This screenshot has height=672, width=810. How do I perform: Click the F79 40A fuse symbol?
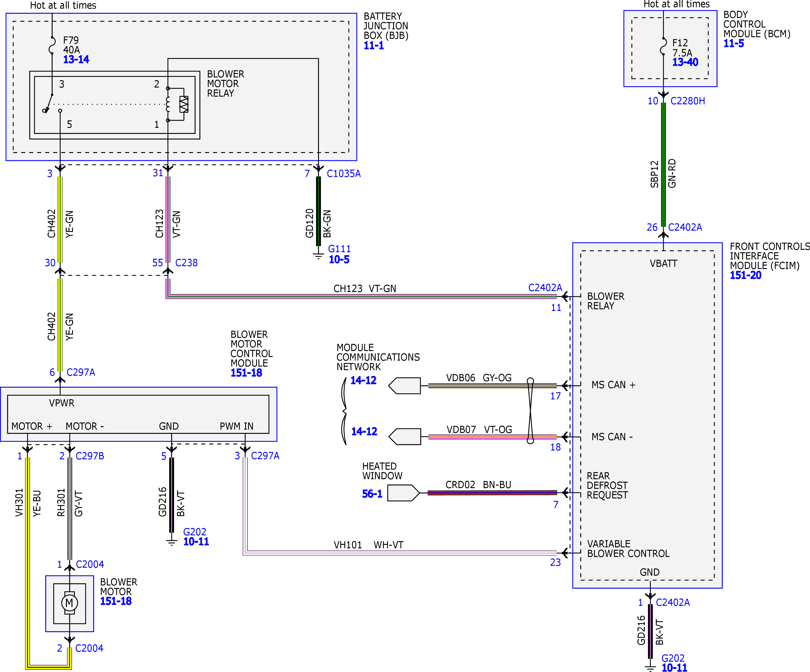click(x=52, y=45)
